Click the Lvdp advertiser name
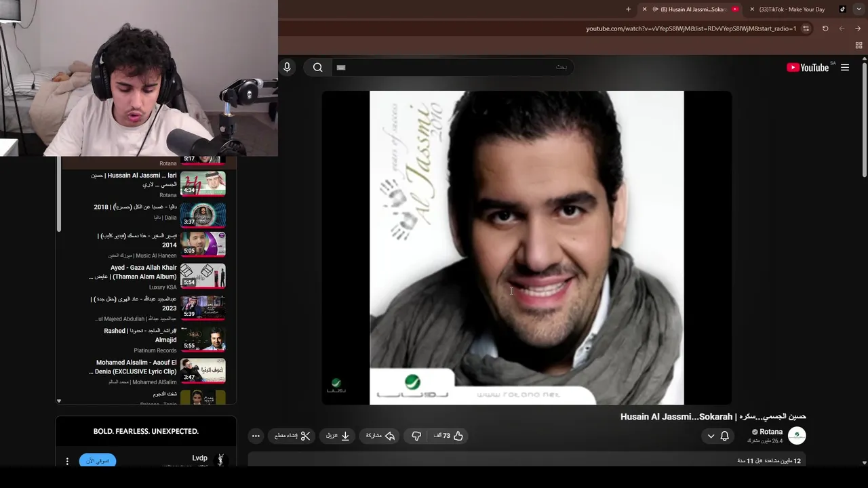The height and width of the screenshot is (488, 868). (199, 458)
